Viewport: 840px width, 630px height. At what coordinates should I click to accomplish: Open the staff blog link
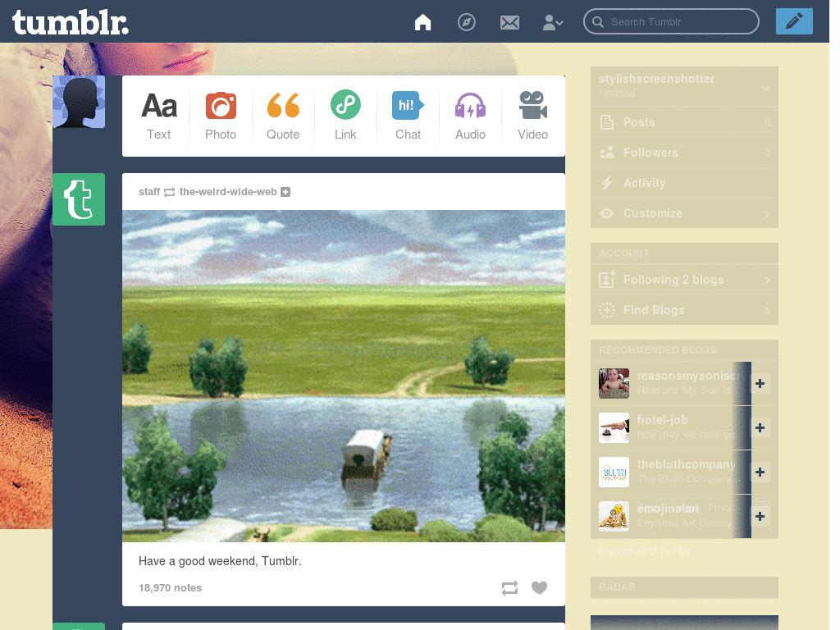[149, 192]
